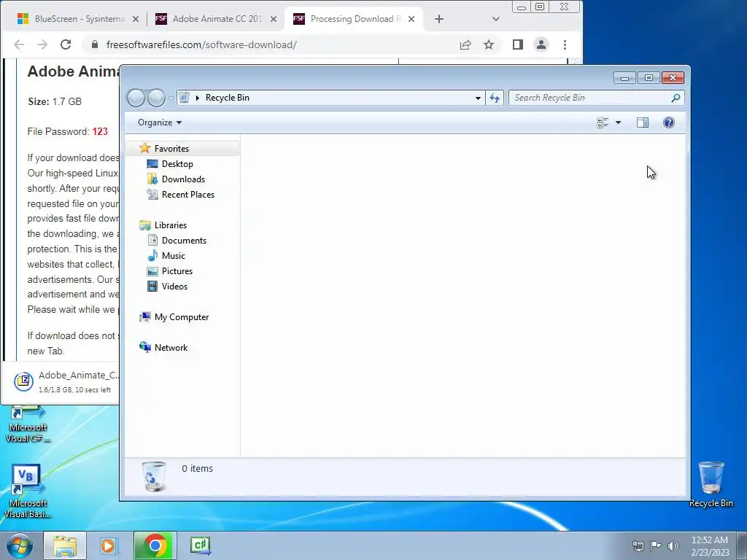This screenshot has width=747, height=560.
Task: Open the Organize menu
Action: (x=160, y=122)
